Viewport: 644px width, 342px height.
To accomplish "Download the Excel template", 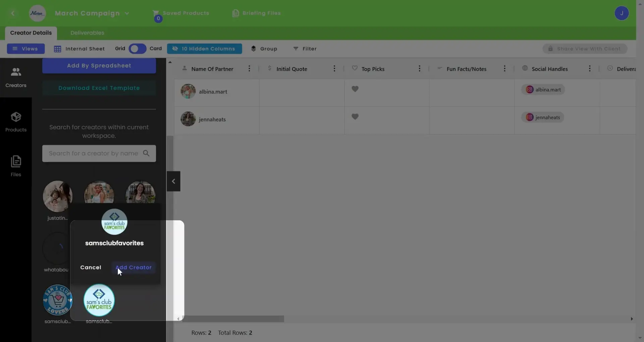I will tap(99, 88).
